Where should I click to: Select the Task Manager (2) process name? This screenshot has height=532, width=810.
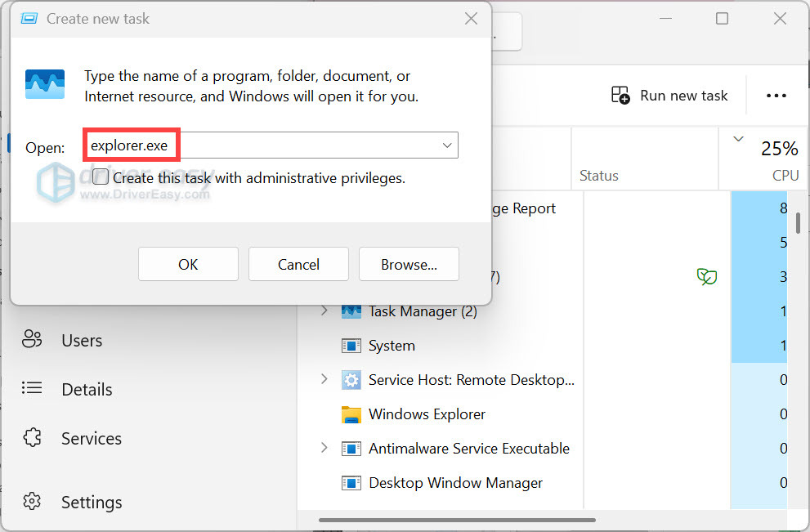pyautogui.click(x=423, y=311)
